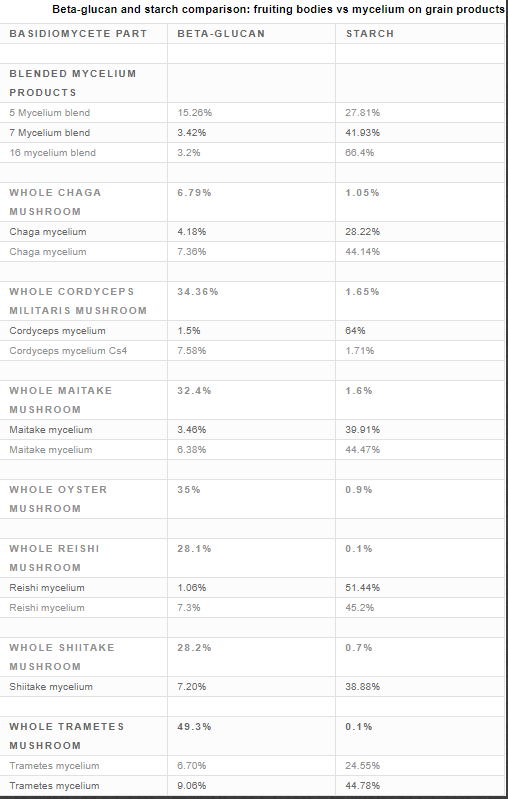508x799 pixels.
Task: Click the 5 Mycelium blend row label
Action: click(49, 113)
